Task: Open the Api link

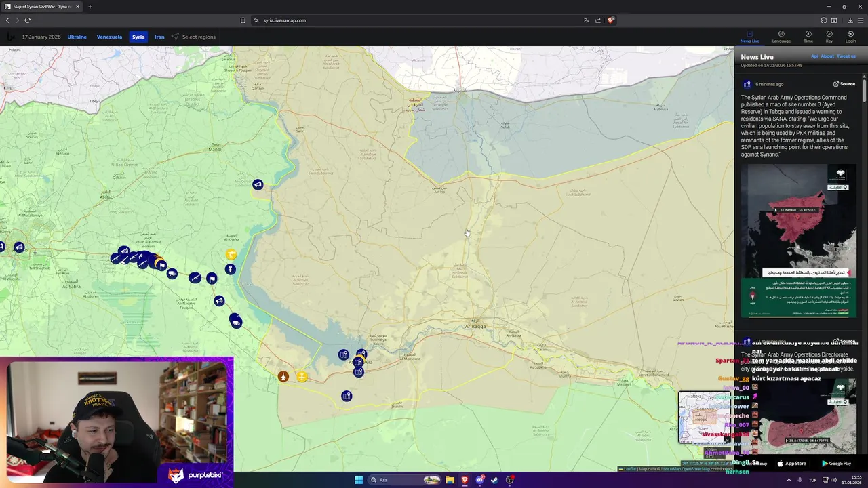Action: pos(814,56)
